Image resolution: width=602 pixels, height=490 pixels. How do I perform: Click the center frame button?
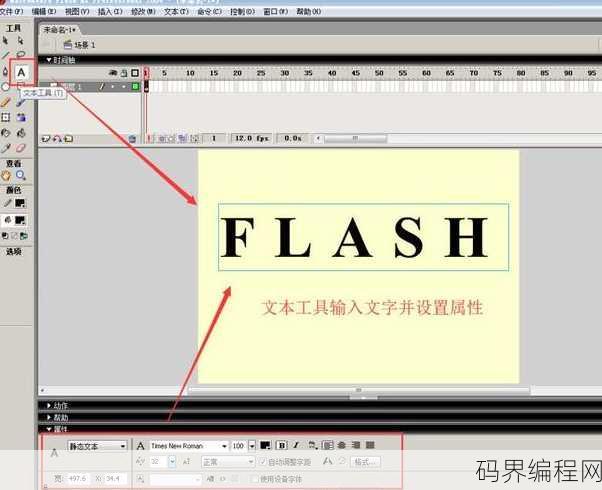149,138
